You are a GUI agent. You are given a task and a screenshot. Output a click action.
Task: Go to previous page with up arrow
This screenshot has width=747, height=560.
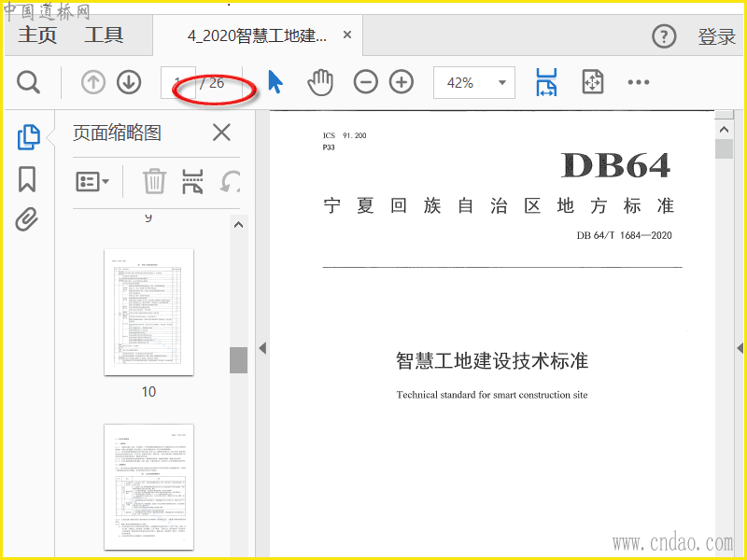pos(92,82)
